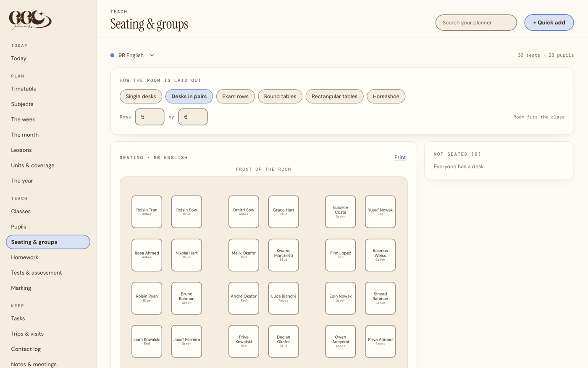The height and width of the screenshot is (368, 588).
Task: Select Roisin Tran's desk
Action: click(x=147, y=212)
